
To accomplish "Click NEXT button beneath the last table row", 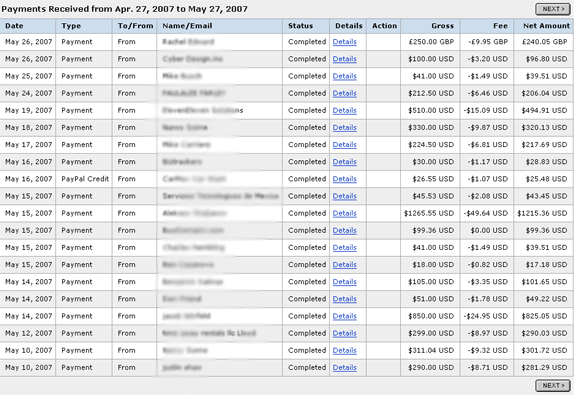I will click(x=553, y=385).
